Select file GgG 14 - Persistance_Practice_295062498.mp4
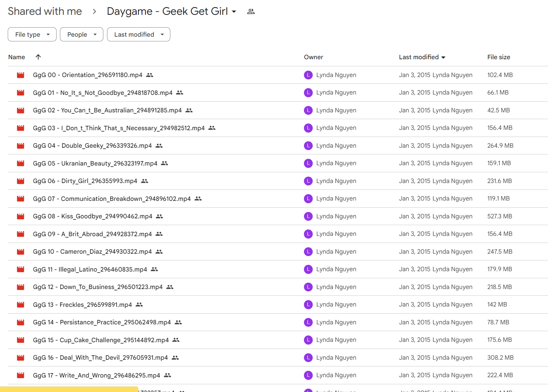This screenshot has height=392, width=548. (x=102, y=322)
